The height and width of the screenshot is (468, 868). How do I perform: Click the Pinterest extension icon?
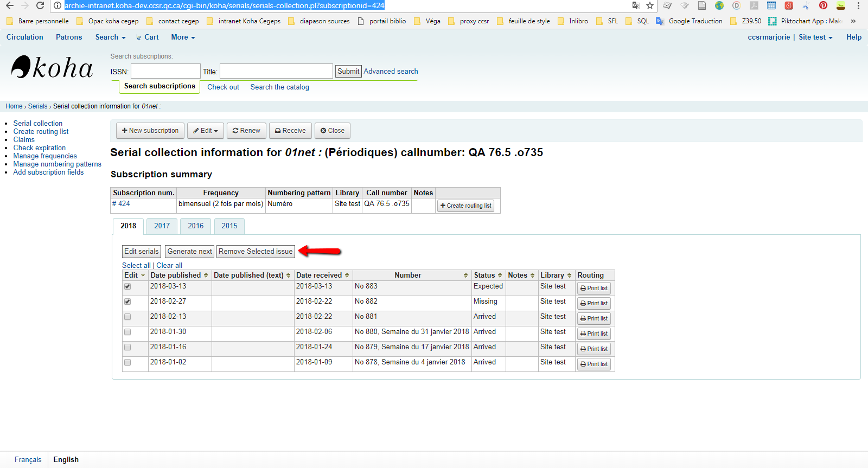click(823, 5)
